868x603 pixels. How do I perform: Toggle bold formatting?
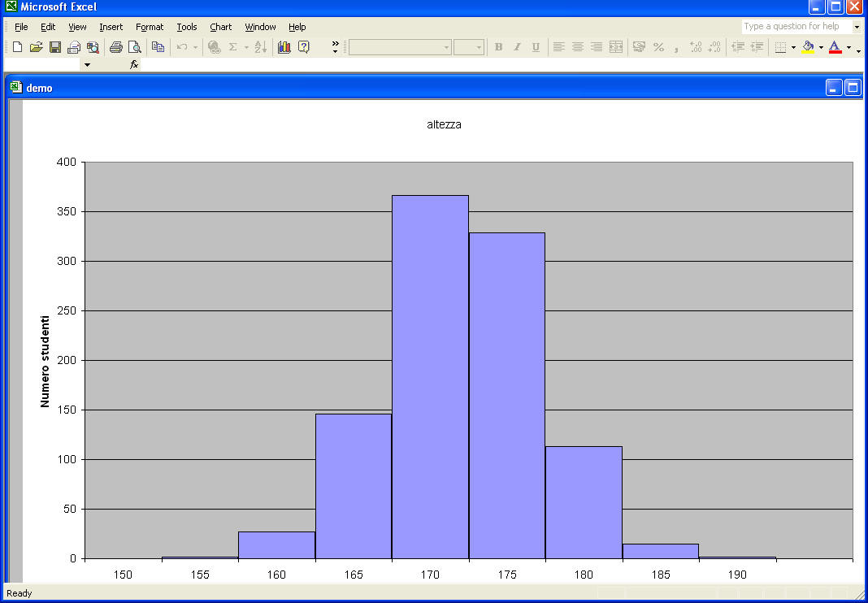tap(497, 47)
